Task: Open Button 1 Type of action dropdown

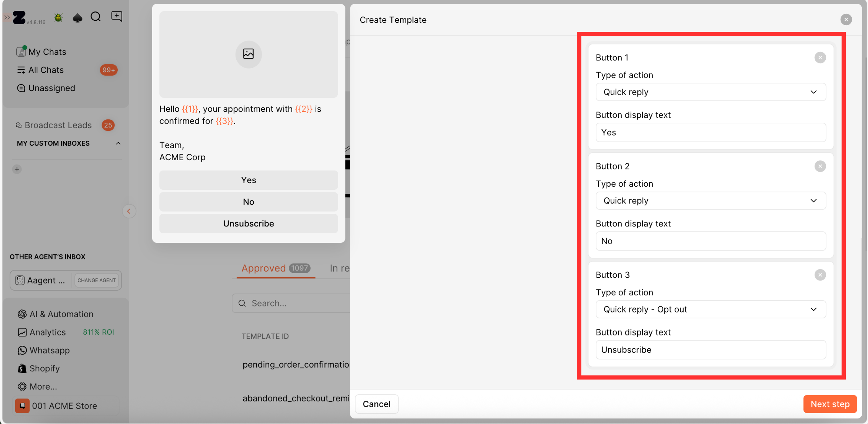Action: pos(710,92)
